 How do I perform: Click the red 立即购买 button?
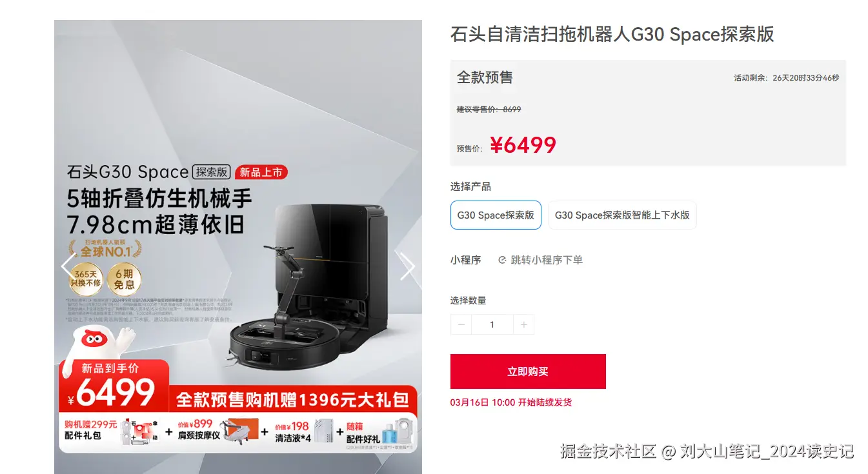528,371
